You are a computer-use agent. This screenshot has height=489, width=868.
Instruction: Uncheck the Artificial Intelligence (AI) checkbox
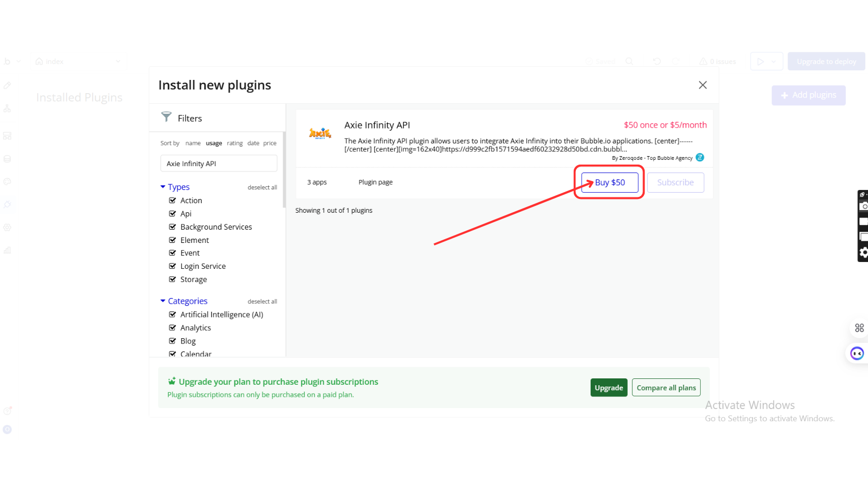tap(173, 314)
